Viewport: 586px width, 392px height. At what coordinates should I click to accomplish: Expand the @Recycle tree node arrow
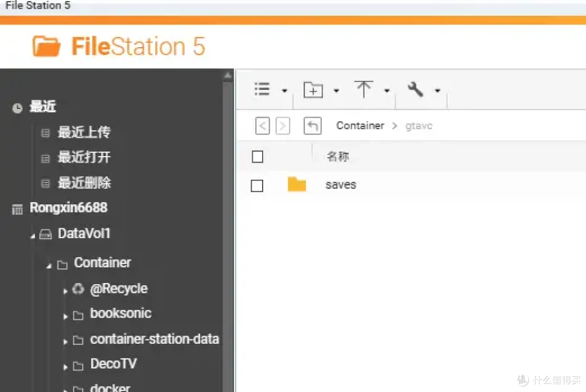click(65, 291)
